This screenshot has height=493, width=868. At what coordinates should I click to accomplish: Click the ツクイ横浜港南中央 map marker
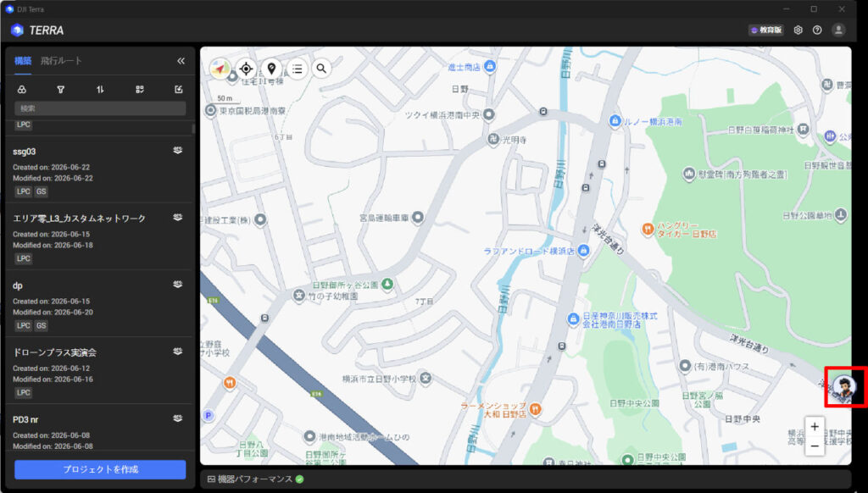pyautogui.click(x=488, y=114)
